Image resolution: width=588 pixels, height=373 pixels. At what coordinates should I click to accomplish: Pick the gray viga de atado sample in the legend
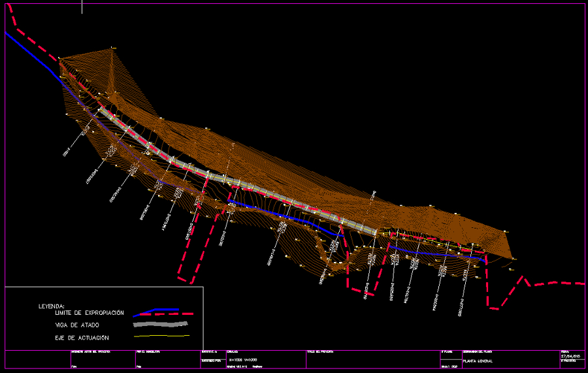(161, 324)
